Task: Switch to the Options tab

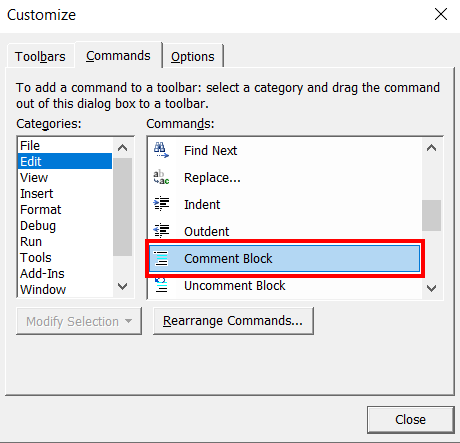Action: (x=193, y=56)
